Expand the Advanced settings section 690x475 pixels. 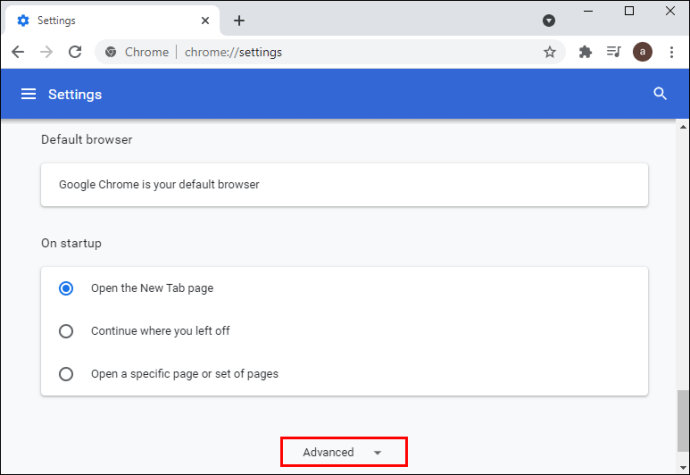344,452
